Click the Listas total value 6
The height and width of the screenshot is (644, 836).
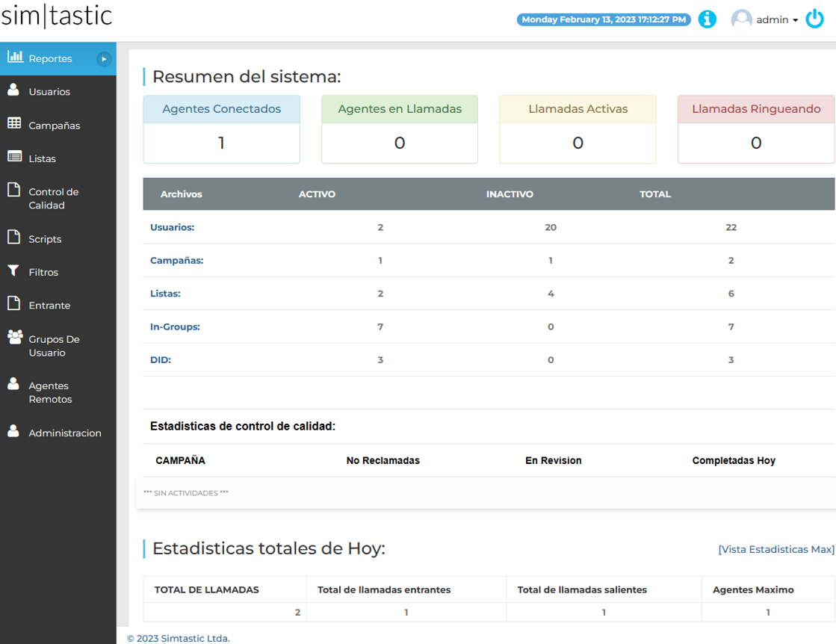point(731,294)
